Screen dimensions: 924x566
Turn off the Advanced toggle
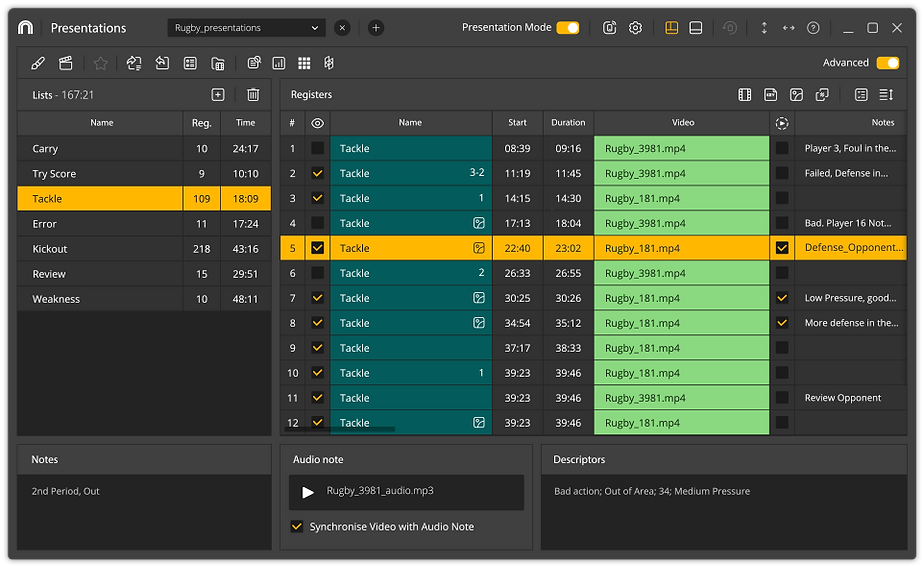point(887,63)
